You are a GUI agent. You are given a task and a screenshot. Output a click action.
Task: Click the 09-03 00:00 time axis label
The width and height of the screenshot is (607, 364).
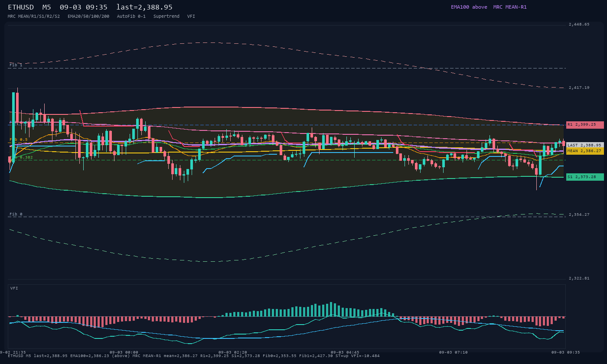[x=124, y=352]
